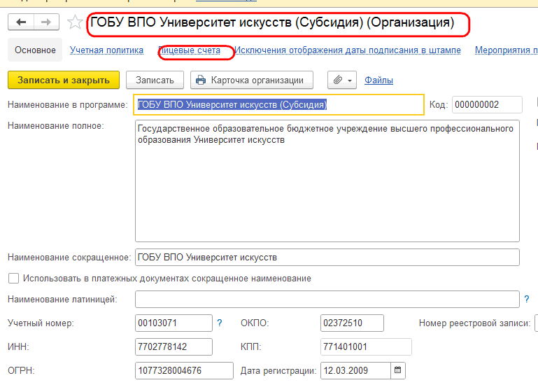
Task: Open help question mark beside Наименование латиницей
Action: [x=527, y=300]
